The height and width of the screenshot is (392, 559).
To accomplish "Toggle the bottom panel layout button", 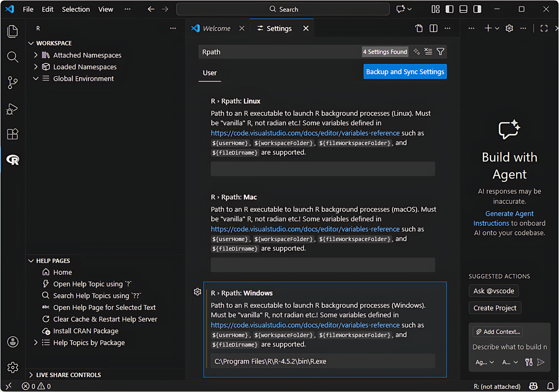I will [463, 9].
